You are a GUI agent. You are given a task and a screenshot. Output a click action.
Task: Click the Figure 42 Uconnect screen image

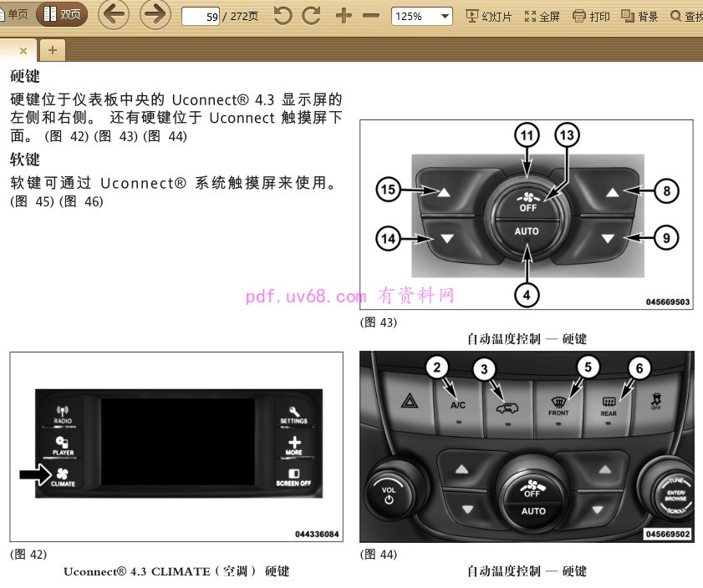coord(176,447)
